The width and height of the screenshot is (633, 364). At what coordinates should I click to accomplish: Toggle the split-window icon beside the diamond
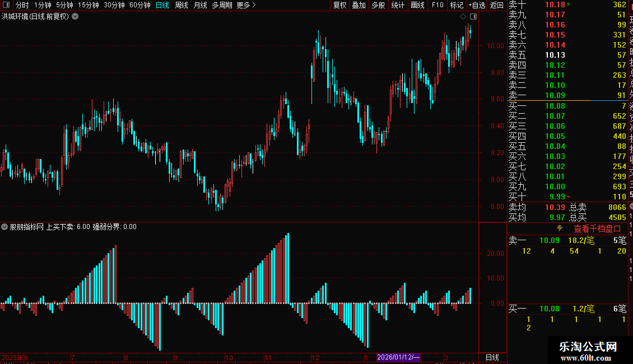pyautogui.click(x=473, y=17)
